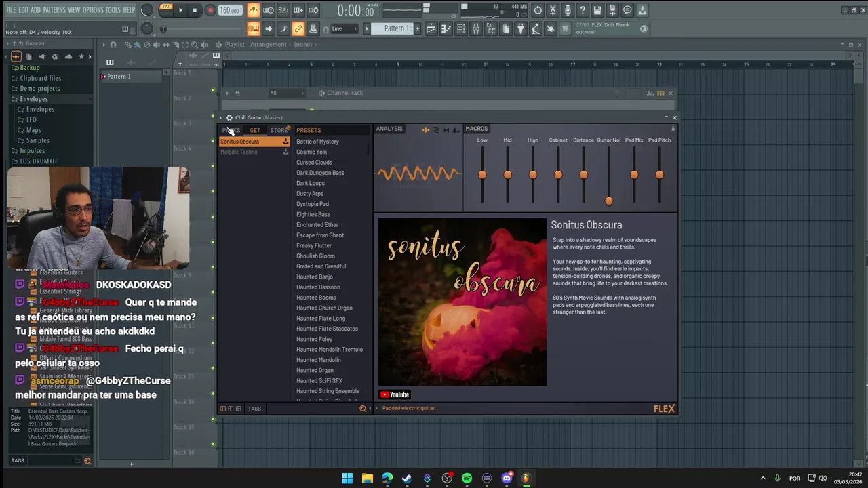868x488 pixels.
Task: Open the Impulses browser folder
Action: pos(32,151)
